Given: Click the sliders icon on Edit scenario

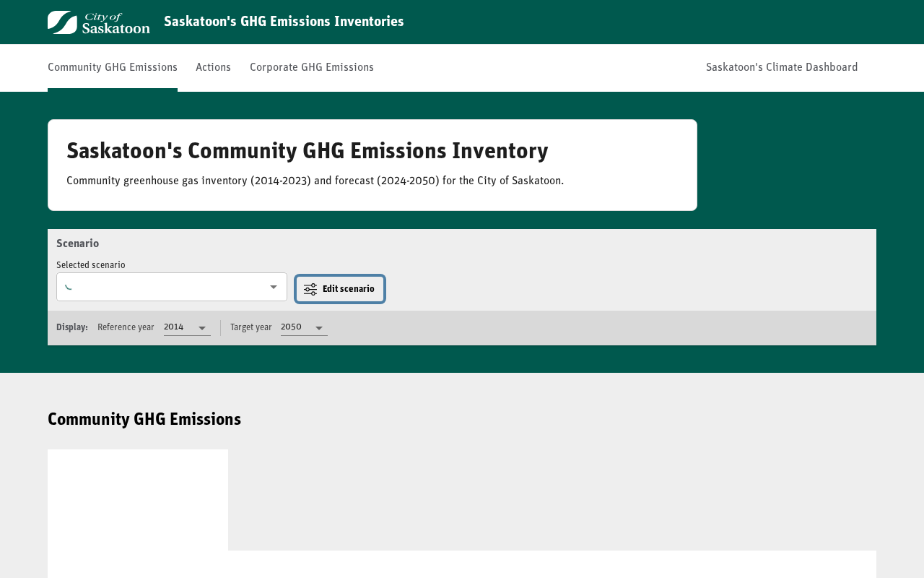Looking at the screenshot, I should pyautogui.click(x=310, y=289).
